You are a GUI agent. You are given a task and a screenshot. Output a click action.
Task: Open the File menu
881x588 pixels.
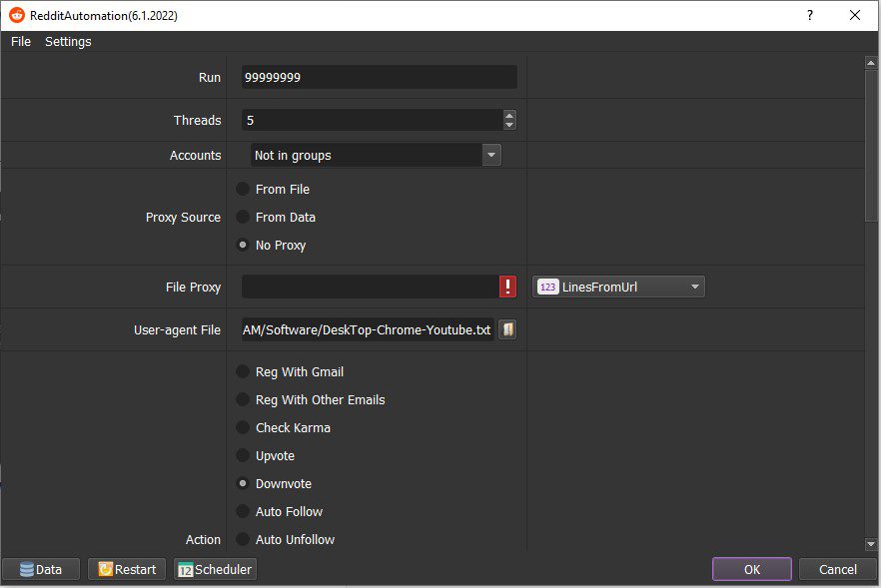pyautogui.click(x=21, y=42)
